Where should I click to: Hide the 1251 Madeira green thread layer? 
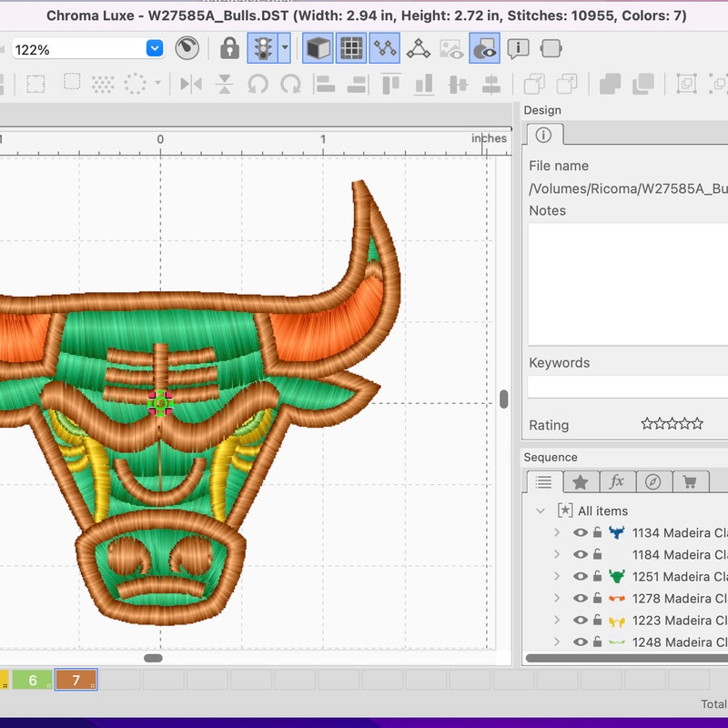pos(580,576)
